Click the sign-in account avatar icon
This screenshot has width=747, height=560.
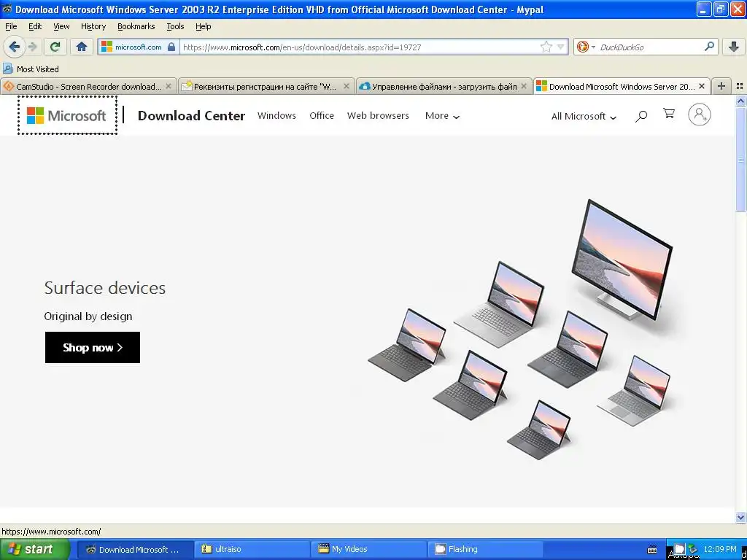pyautogui.click(x=700, y=114)
